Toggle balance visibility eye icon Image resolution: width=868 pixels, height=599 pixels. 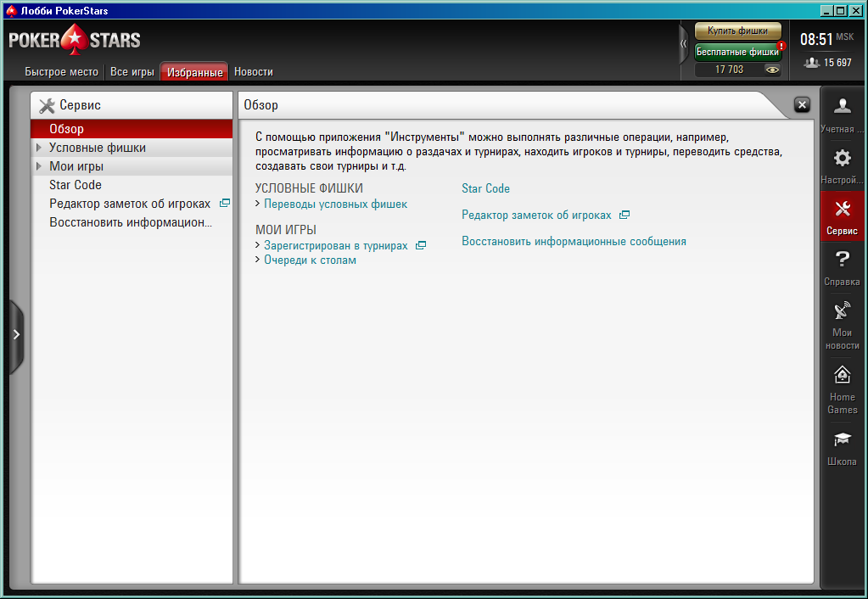(x=771, y=70)
